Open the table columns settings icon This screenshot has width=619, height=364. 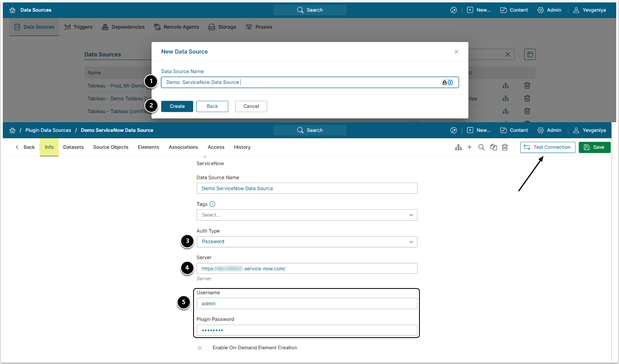tap(530, 54)
